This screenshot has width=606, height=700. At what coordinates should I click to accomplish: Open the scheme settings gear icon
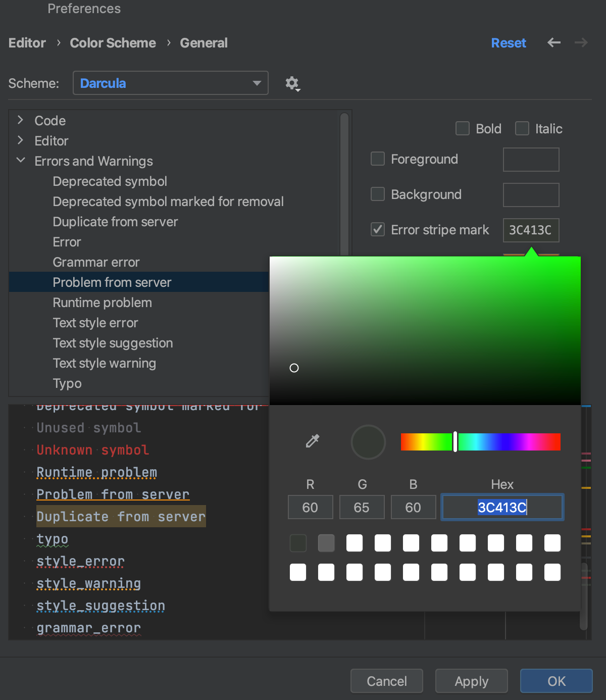[x=292, y=83]
